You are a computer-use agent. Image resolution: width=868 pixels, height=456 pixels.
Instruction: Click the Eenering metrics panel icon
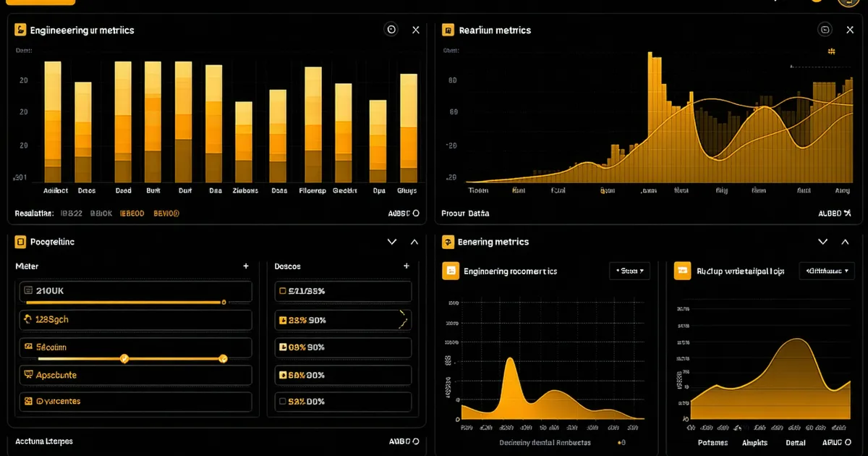(x=448, y=242)
